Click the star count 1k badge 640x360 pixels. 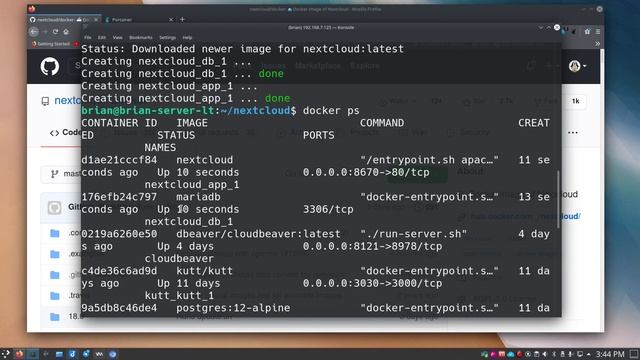(576, 101)
